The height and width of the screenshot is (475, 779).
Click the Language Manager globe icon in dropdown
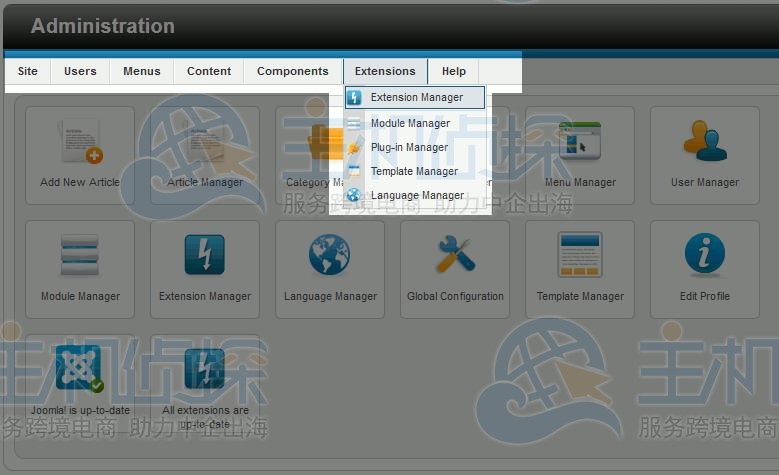pos(354,195)
